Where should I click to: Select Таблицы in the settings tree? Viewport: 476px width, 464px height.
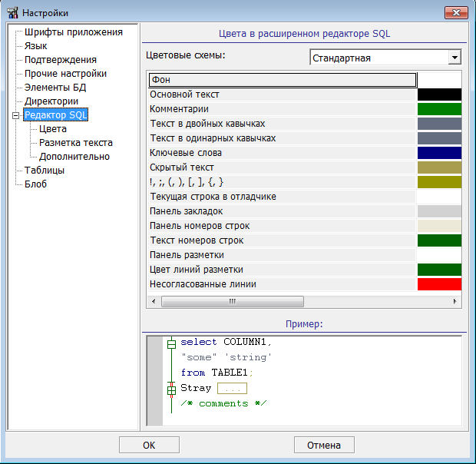click(x=45, y=171)
